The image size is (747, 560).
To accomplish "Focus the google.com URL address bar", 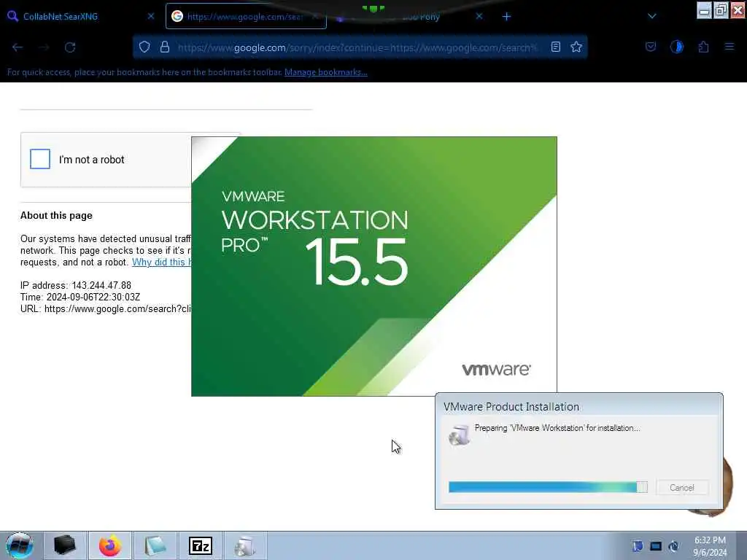I will 357,47.
